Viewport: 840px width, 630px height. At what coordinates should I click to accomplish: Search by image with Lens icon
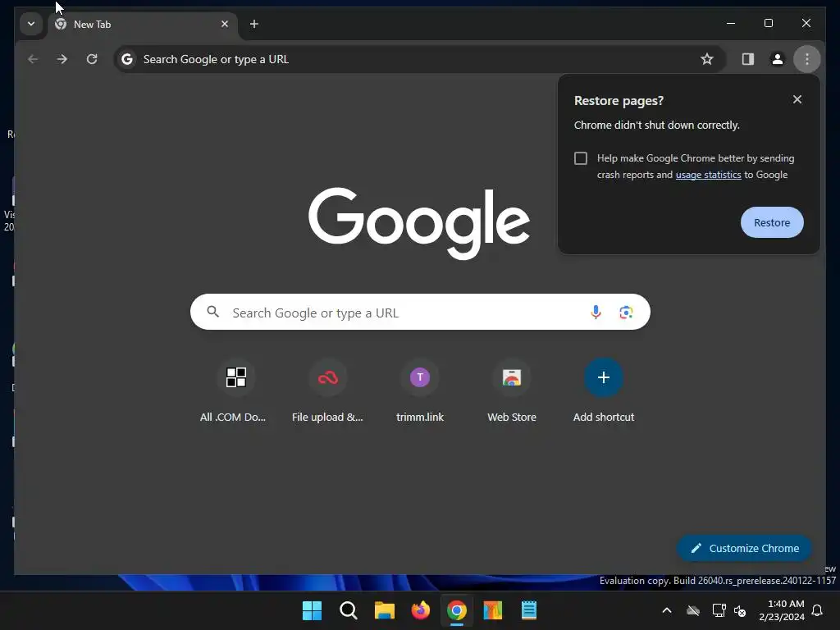click(x=626, y=313)
